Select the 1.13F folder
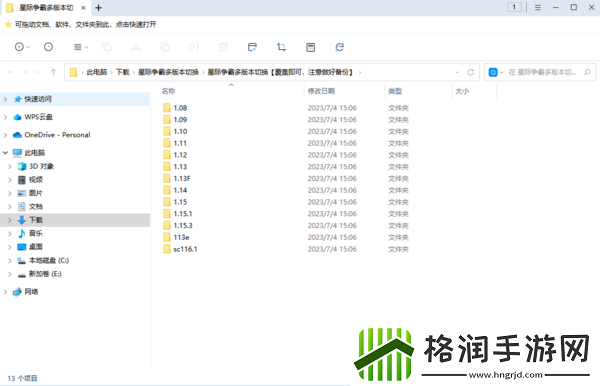This screenshot has height=386, width=600. click(x=182, y=179)
